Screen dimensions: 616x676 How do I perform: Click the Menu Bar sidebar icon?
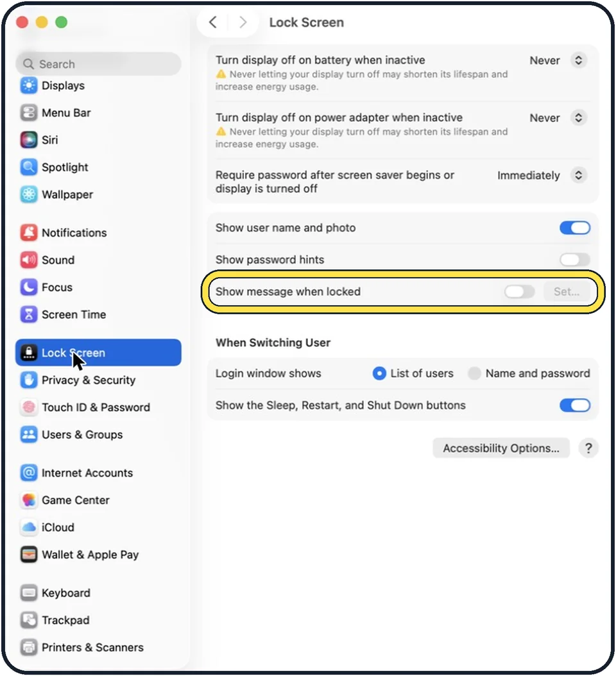point(29,112)
